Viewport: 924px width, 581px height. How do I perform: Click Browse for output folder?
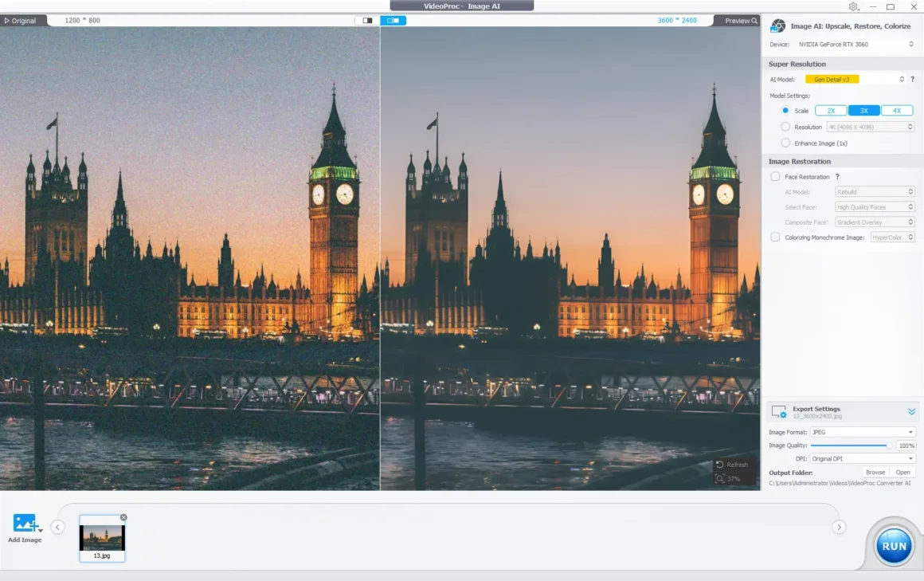pos(875,472)
